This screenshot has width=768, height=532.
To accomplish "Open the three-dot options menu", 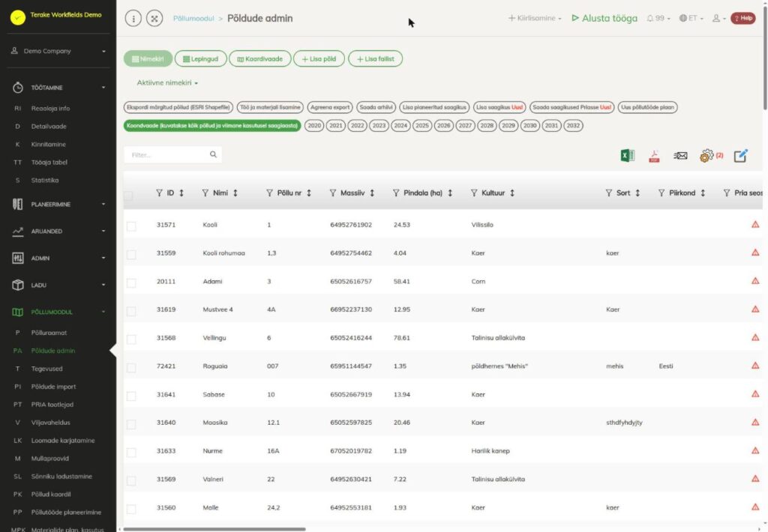I will point(133,19).
